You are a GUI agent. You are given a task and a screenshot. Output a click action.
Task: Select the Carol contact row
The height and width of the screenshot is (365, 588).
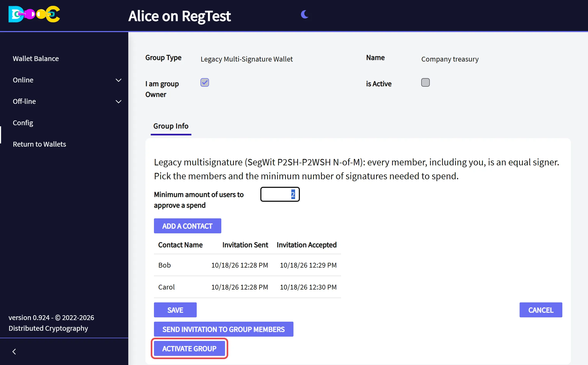[x=247, y=287]
